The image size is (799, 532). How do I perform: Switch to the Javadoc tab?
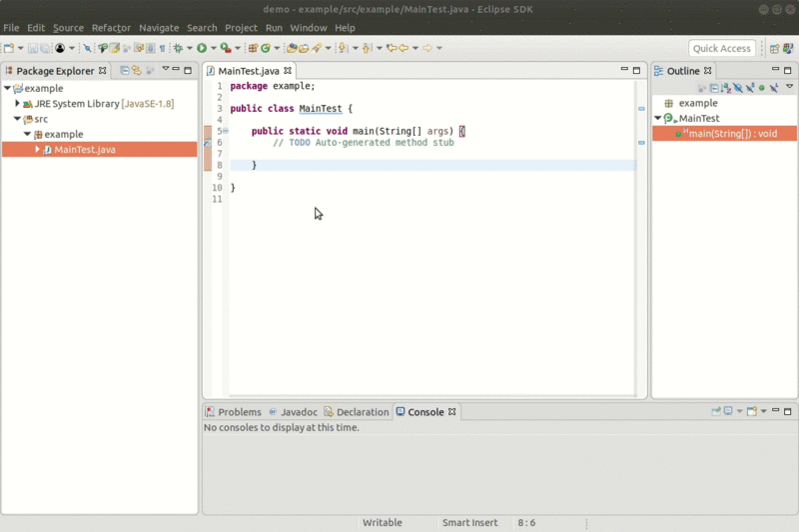coord(293,412)
